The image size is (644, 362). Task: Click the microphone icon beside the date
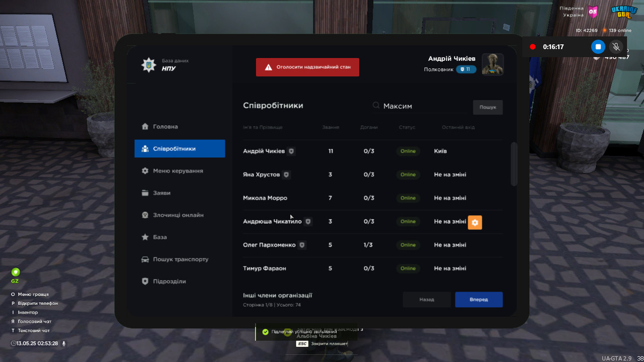click(64, 343)
